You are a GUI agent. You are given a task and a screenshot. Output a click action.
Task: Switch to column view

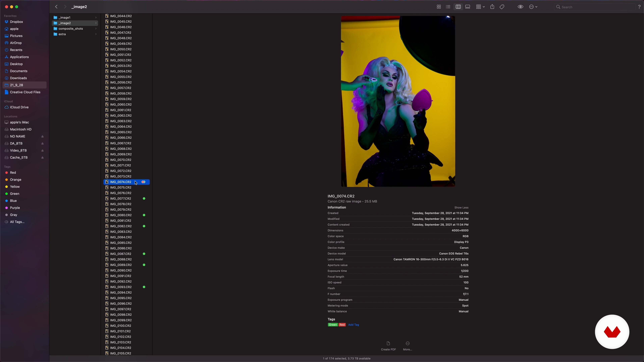pos(458,7)
